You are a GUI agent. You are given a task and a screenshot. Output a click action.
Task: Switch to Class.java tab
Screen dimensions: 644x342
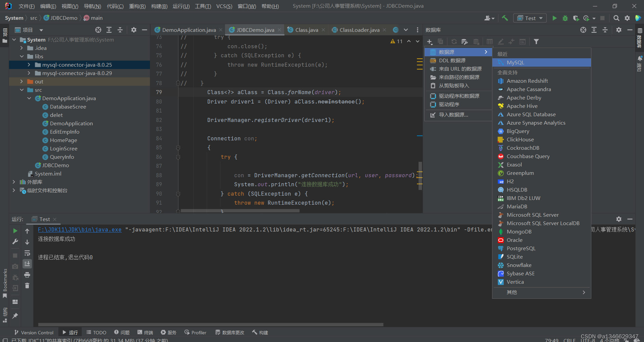tap(307, 30)
